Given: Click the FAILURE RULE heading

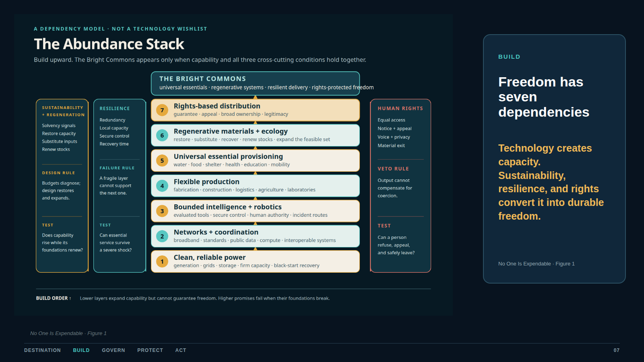Looking at the screenshot, I should (x=117, y=168).
